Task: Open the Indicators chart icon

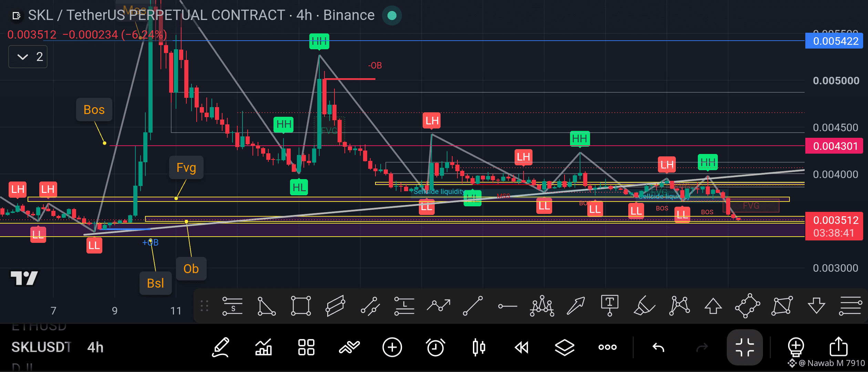Action: coord(263,347)
